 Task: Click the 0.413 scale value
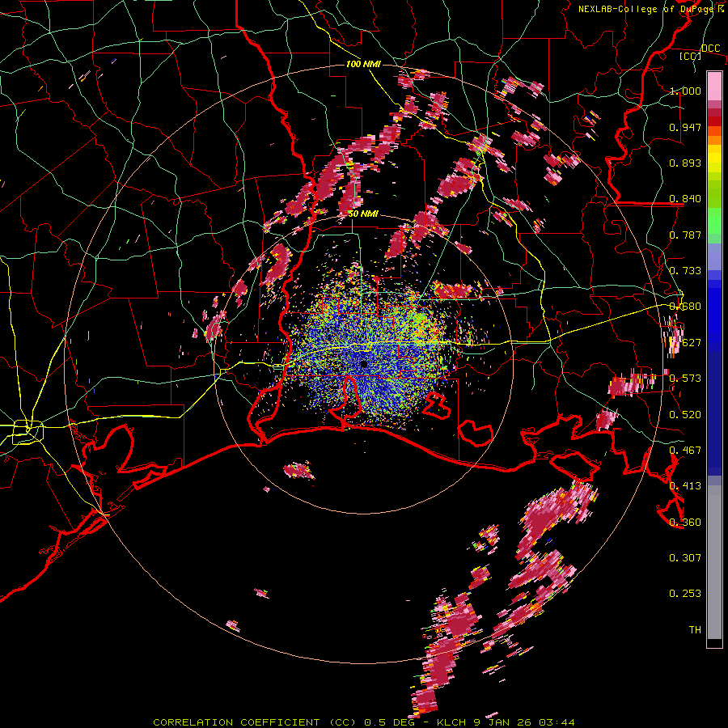click(x=685, y=486)
